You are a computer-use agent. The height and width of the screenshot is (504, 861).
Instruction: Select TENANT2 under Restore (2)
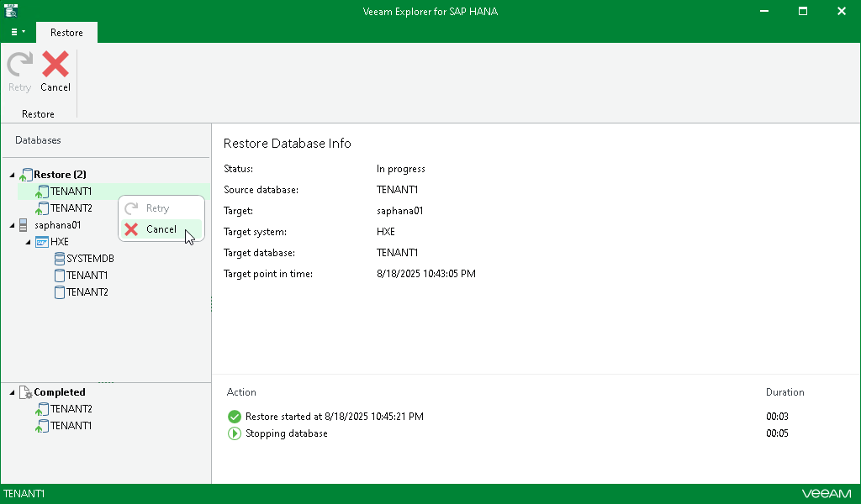pos(71,208)
